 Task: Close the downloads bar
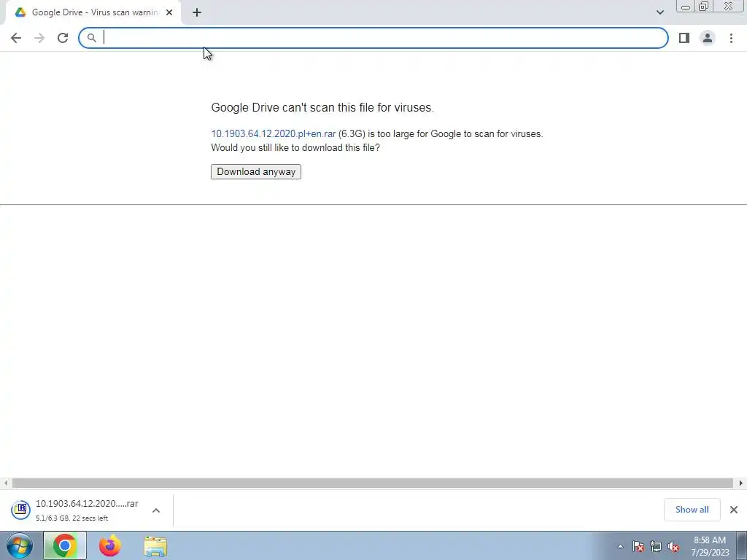734,510
